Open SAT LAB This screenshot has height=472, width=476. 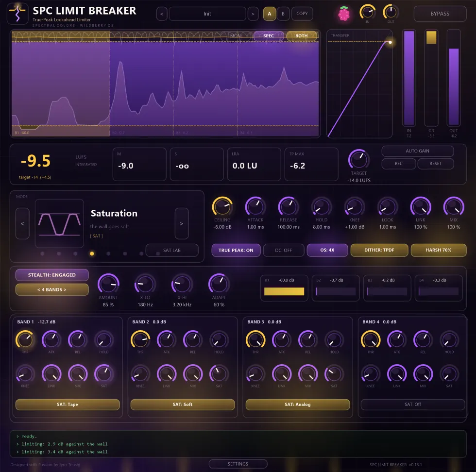coord(172,250)
